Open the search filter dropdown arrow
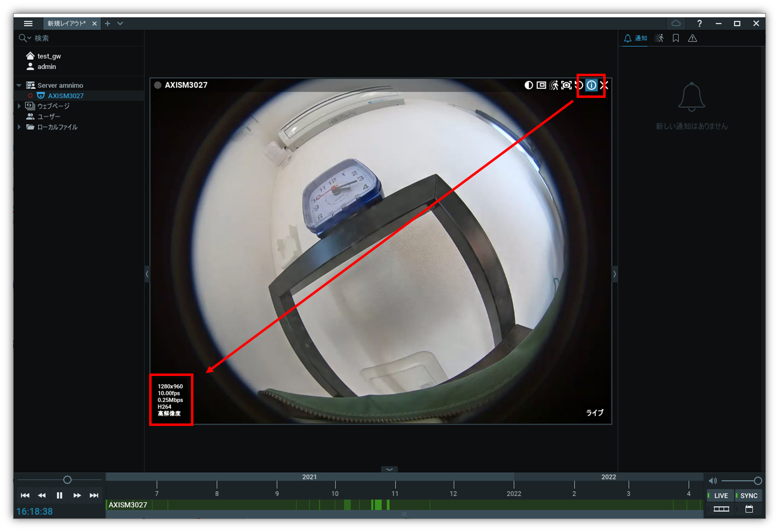The height and width of the screenshot is (532, 779). (x=29, y=38)
